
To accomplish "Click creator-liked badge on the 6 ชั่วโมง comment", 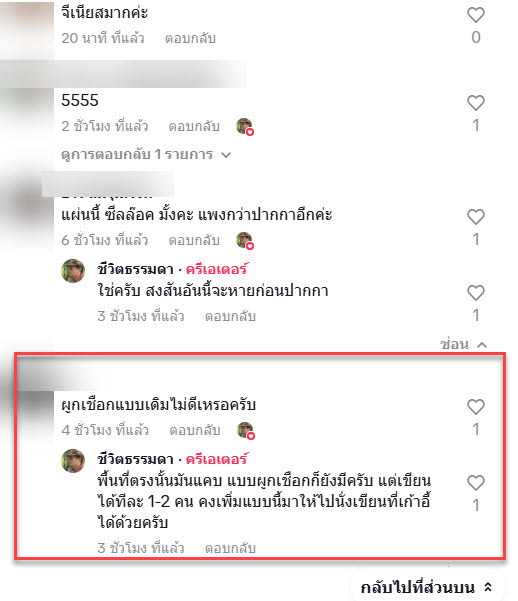I will click(x=245, y=240).
